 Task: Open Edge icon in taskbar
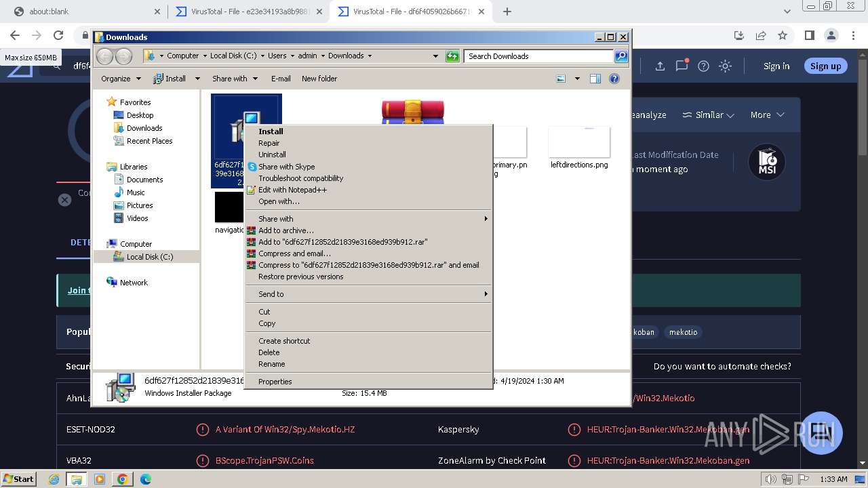tap(145, 479)
